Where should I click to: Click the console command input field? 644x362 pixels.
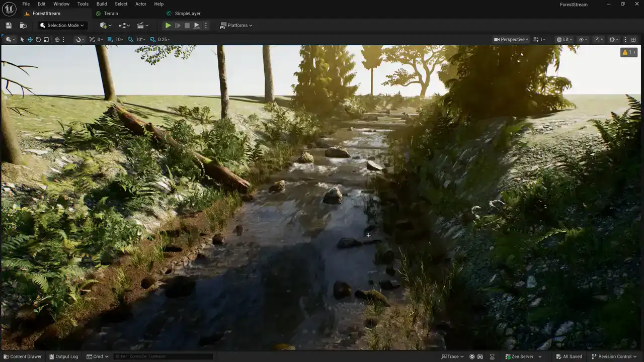click(163, 356)
